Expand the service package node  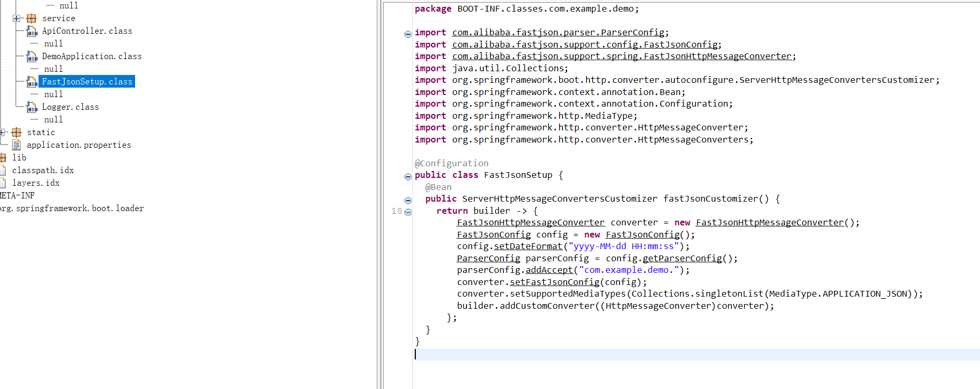click(16, 18)
